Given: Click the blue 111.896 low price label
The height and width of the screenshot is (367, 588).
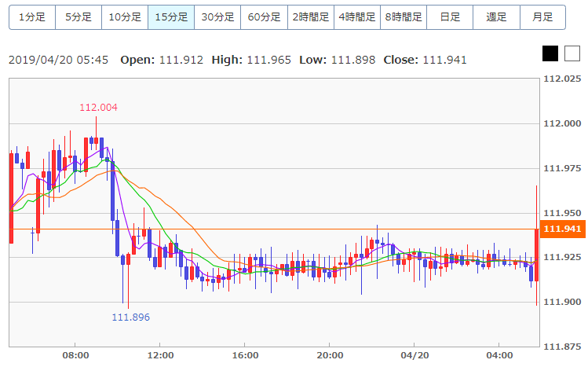Looking at the screenshot, I should pos(130,317).
